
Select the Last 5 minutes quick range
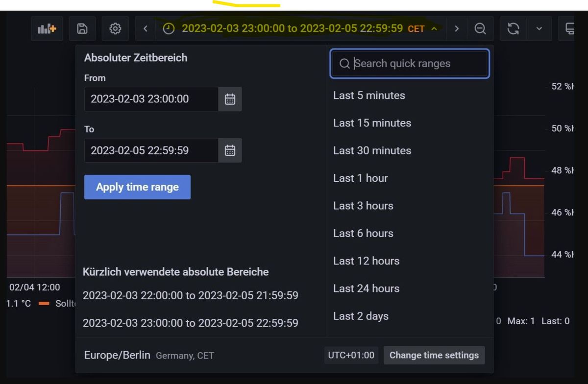point(369,96)
